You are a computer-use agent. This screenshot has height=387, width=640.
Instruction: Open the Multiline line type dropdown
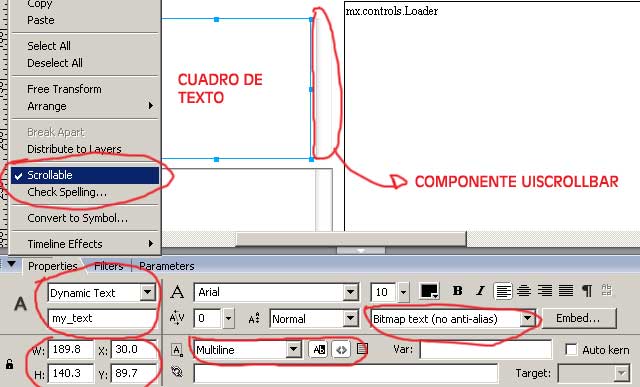click(x=293, y=349)
